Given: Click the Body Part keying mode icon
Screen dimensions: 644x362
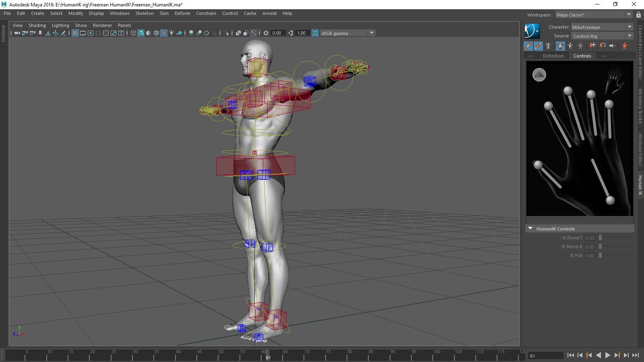Looking at the screenshot, I should click(570, 46).
